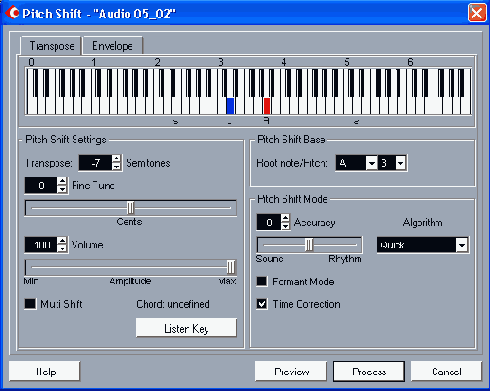
Task: Click the Listen Key button
Action: (x=186, y=328)
